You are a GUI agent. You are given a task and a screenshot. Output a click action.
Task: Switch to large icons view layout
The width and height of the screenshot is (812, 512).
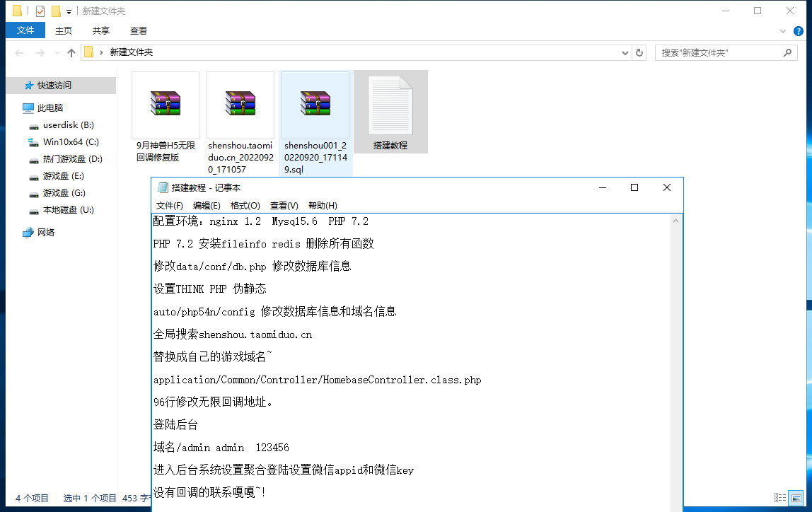point(796,498)
